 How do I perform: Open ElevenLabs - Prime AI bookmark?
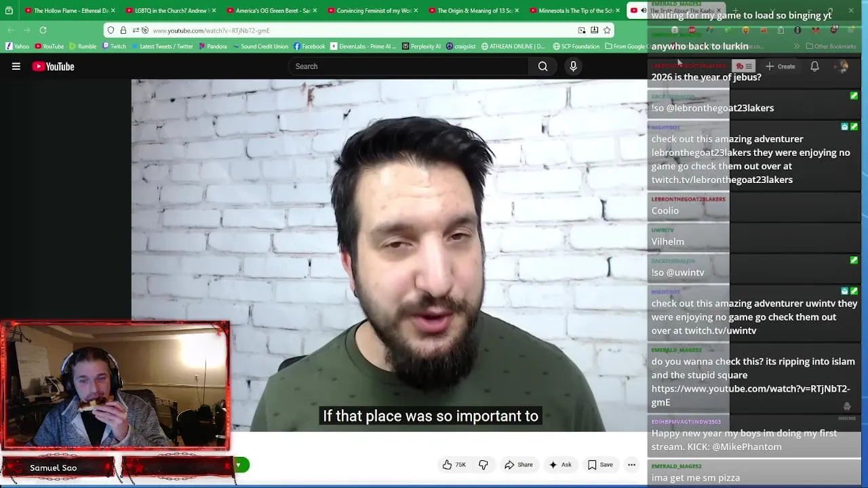363,47
